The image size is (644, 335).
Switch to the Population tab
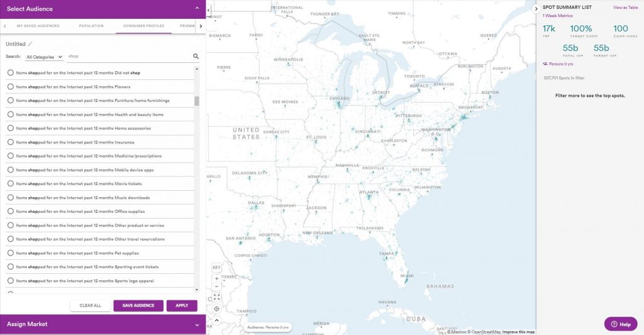coord(91,26)
